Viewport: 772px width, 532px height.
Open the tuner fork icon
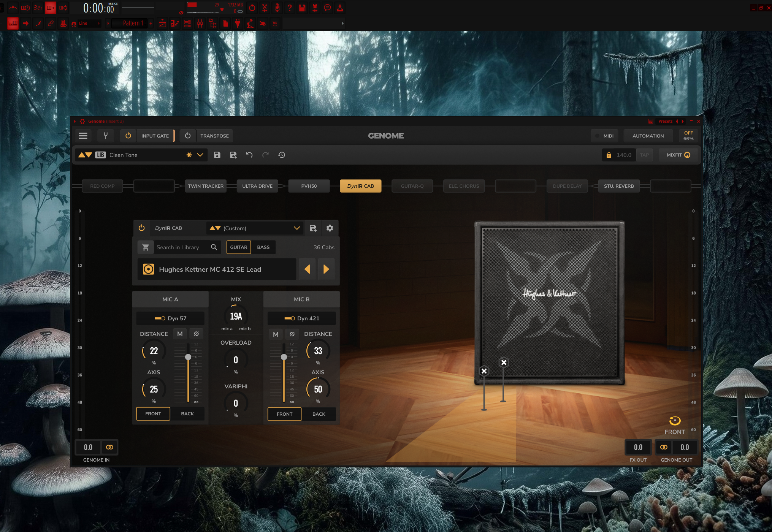coord(106,136)
